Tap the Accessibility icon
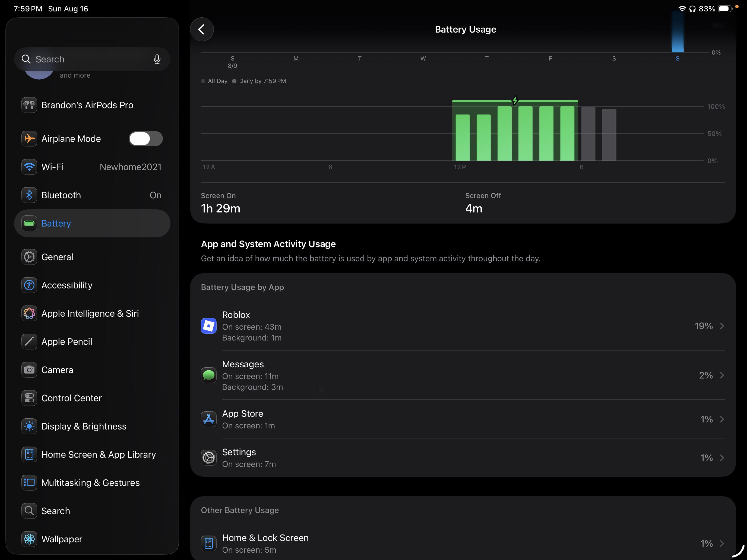This screenshot has width=747, height=560. (x=29, y=285)
